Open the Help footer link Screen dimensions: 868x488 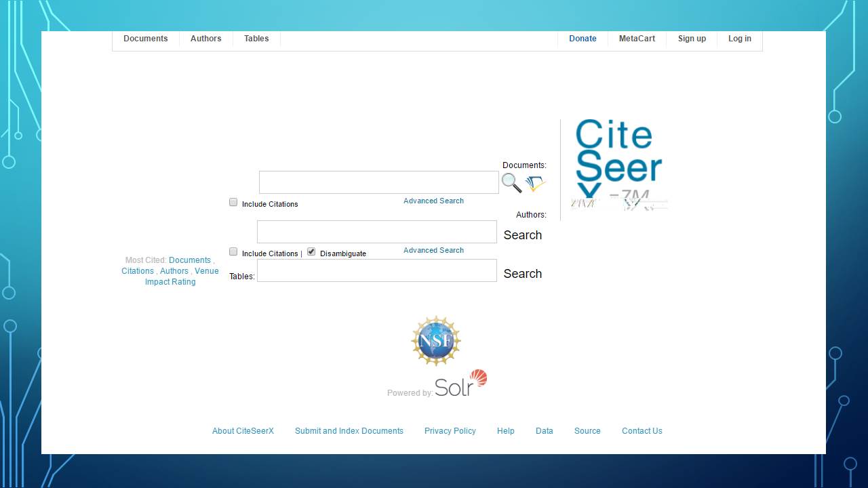pyautogui.click(x=506, y=431)
